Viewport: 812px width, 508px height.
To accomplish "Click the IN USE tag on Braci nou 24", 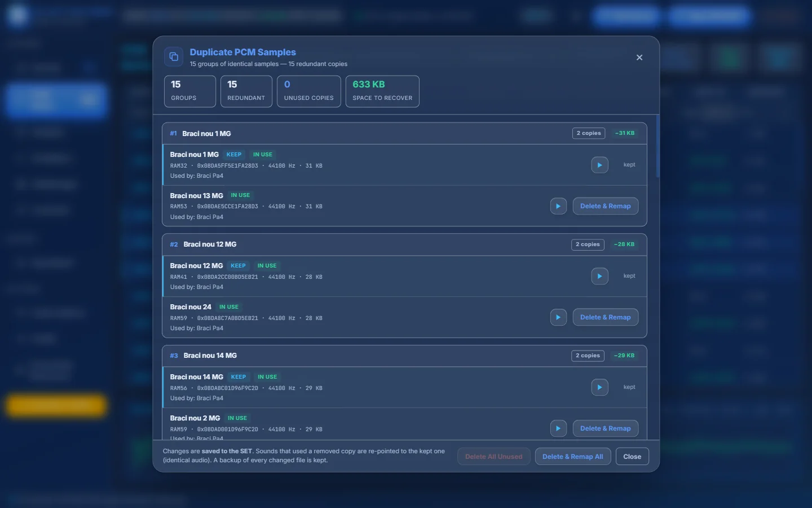I will coord(229,307).
